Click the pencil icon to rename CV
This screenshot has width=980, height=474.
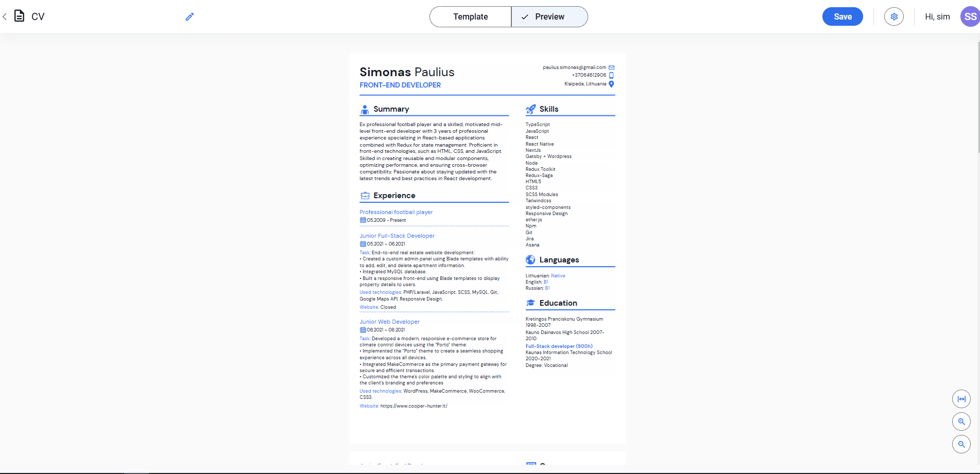coord(190,17)
